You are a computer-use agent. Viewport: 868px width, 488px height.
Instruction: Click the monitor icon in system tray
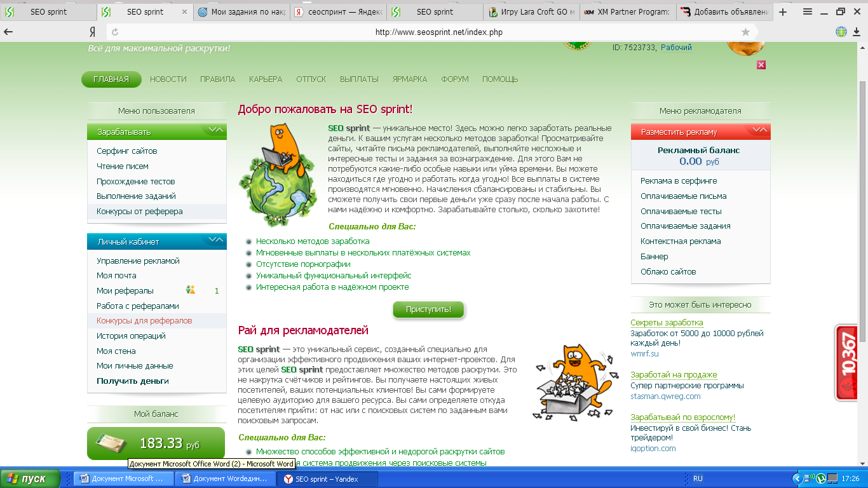tap(832, 478)
